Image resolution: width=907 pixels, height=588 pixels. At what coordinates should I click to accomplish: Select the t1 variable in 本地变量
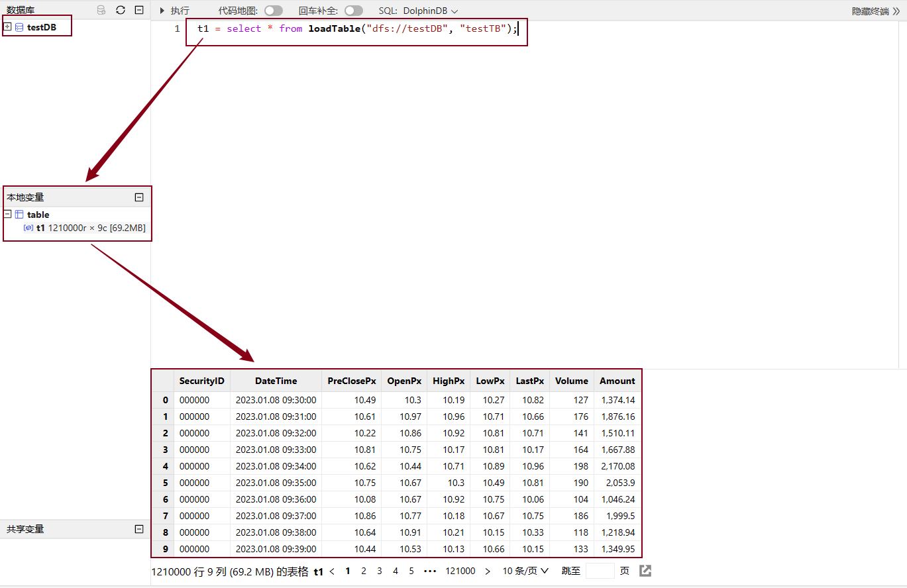[40, 228]
